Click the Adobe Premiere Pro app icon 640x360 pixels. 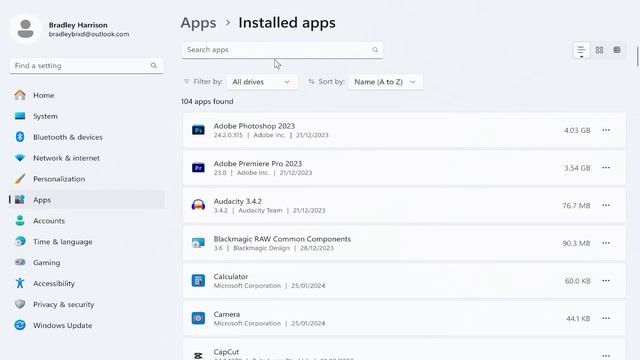[198, 168]
